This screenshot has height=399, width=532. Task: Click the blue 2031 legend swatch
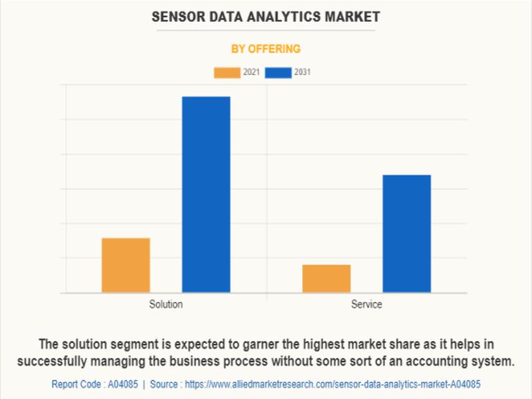tap(278, 72)
